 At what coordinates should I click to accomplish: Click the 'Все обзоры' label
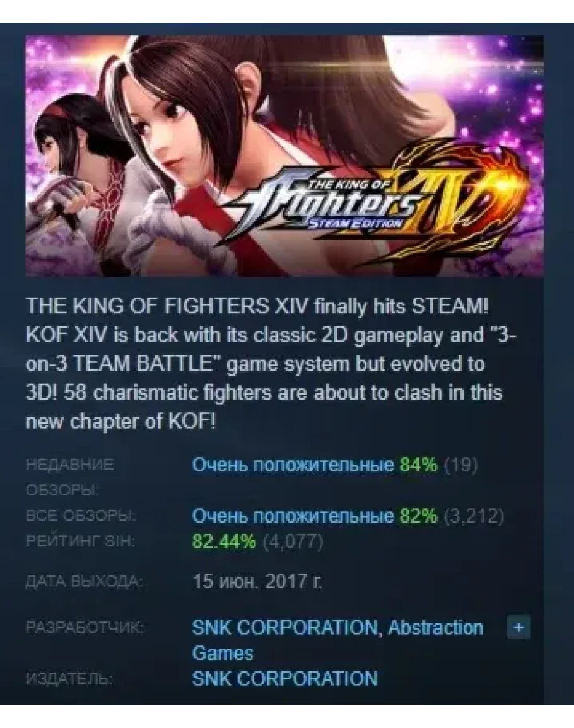(81, 516)
